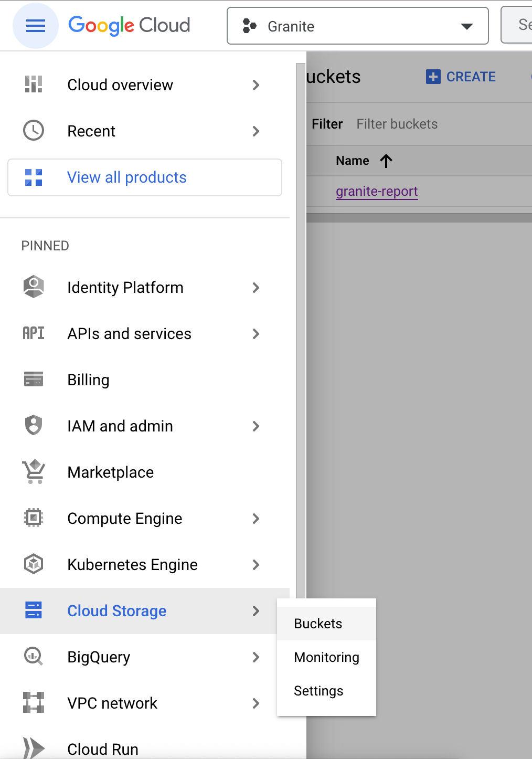The width and height of the screenshot is (532, 759).
Task: Open BigQuery menu item
Action: (x=145, y=657)
